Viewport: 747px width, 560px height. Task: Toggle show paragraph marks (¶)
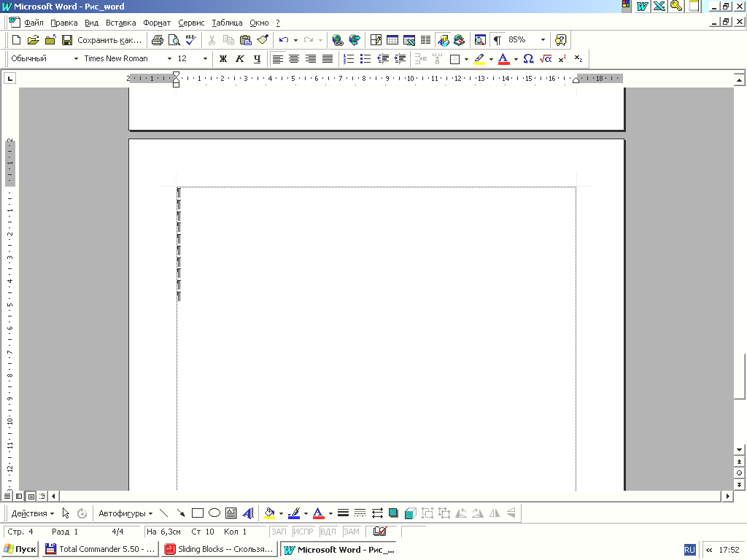click(498, 40)
